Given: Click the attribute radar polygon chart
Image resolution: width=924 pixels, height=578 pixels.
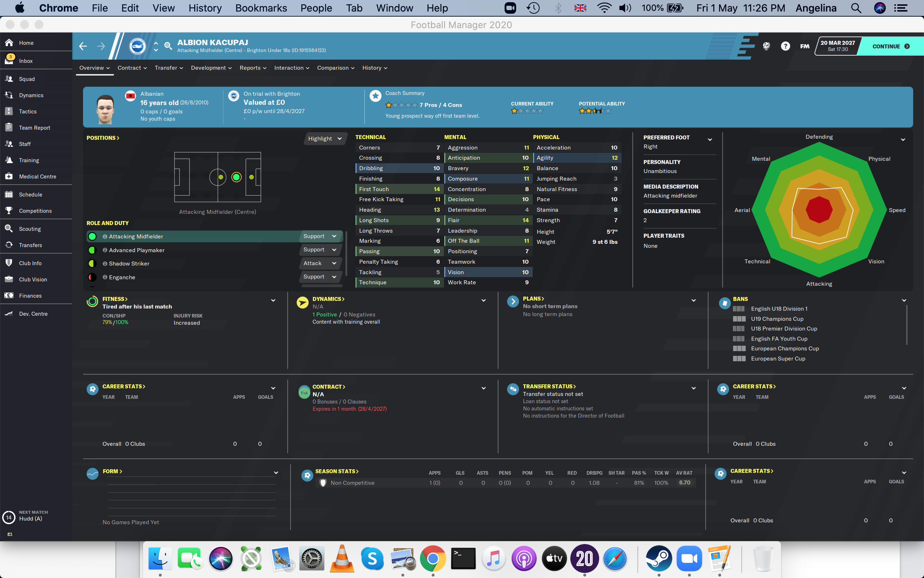Looking at the screenshot, I should point(819,210).
